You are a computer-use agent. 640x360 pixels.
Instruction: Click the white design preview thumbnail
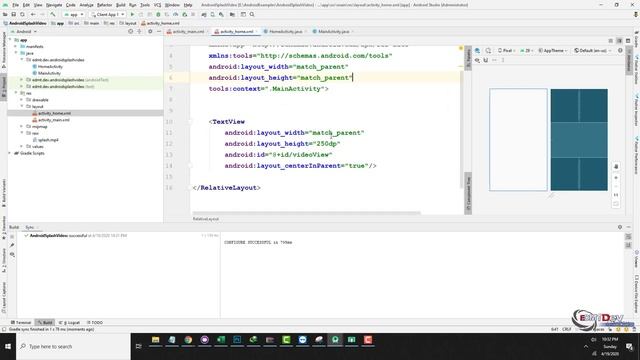click(518, 140)
